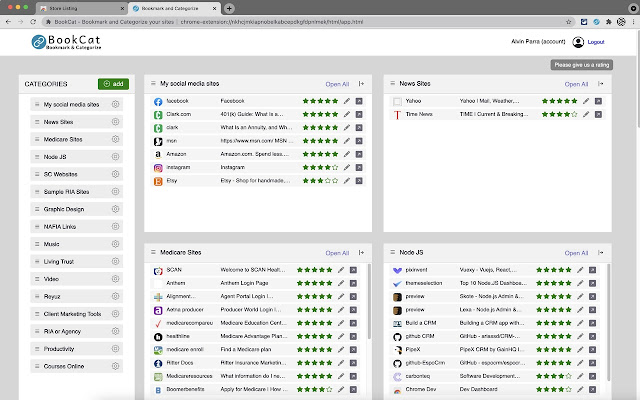This screenshot has width=640, height=400.
Task: Focus the browser address bar
Action: click(x=306, y=22)
